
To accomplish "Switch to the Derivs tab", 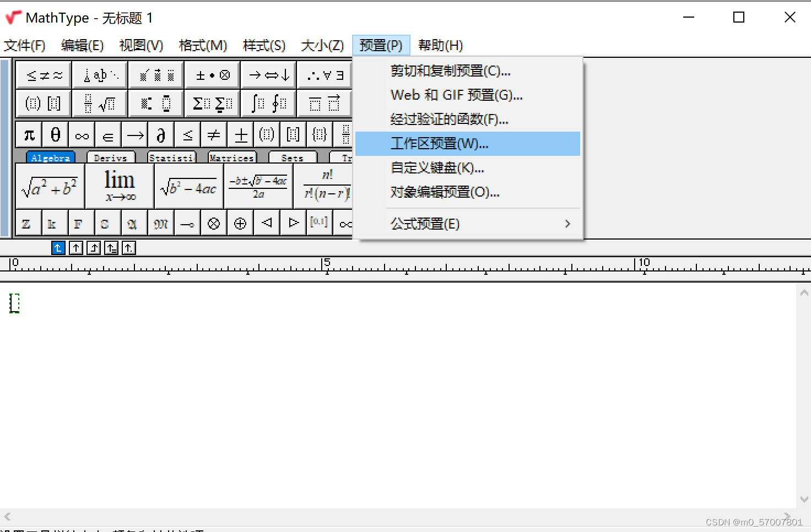I will coord(111,158).
